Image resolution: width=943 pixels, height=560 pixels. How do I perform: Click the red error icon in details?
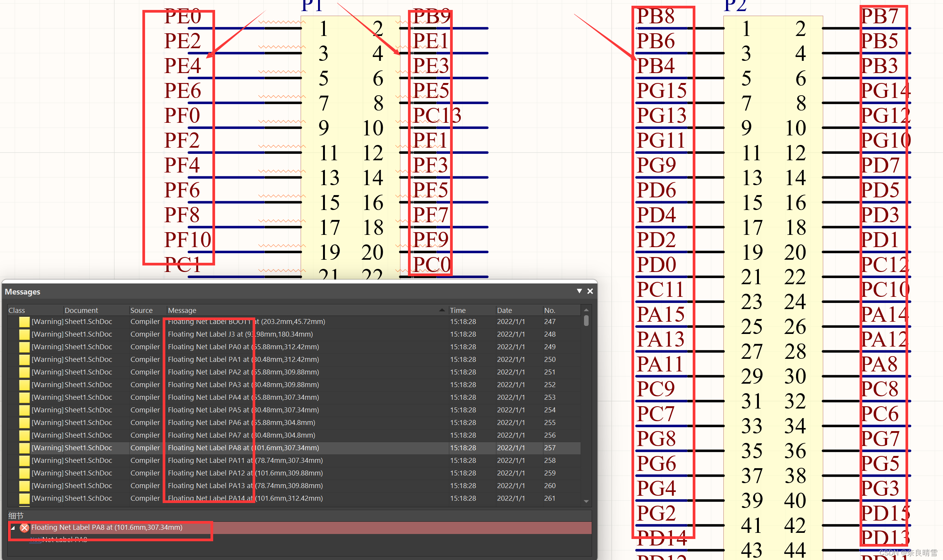tap(24, 528)
